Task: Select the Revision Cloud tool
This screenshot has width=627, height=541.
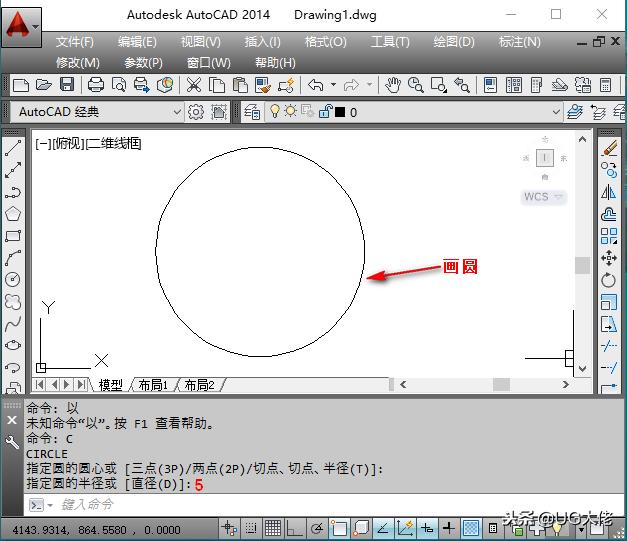Action: coord(13,301)
